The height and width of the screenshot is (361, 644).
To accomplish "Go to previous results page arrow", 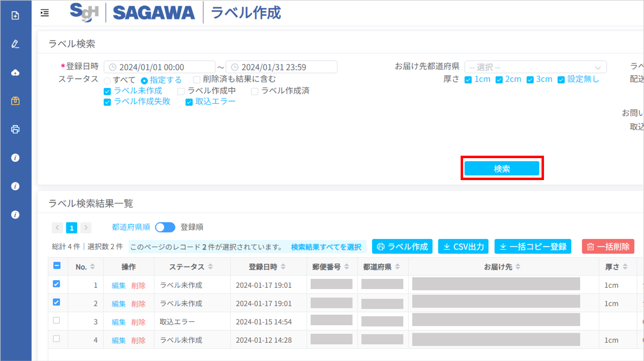I will point(57,228).
